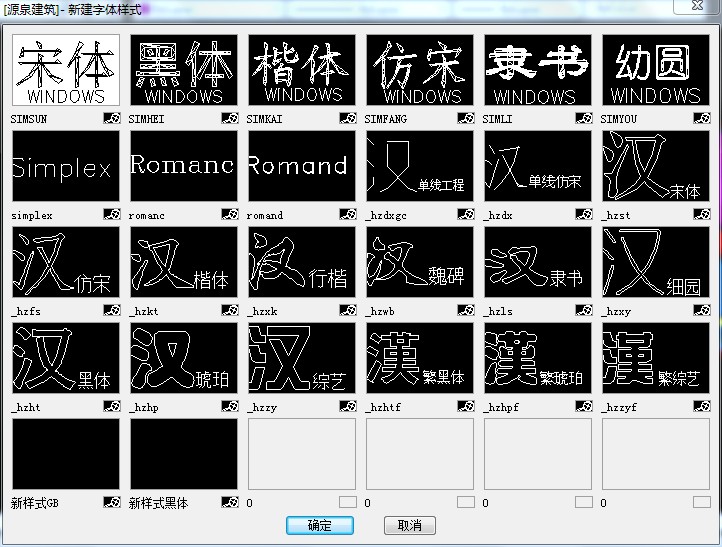Click the edit icon beside _hzht
This screenshot has height=547, width=722.
point(112,406)
